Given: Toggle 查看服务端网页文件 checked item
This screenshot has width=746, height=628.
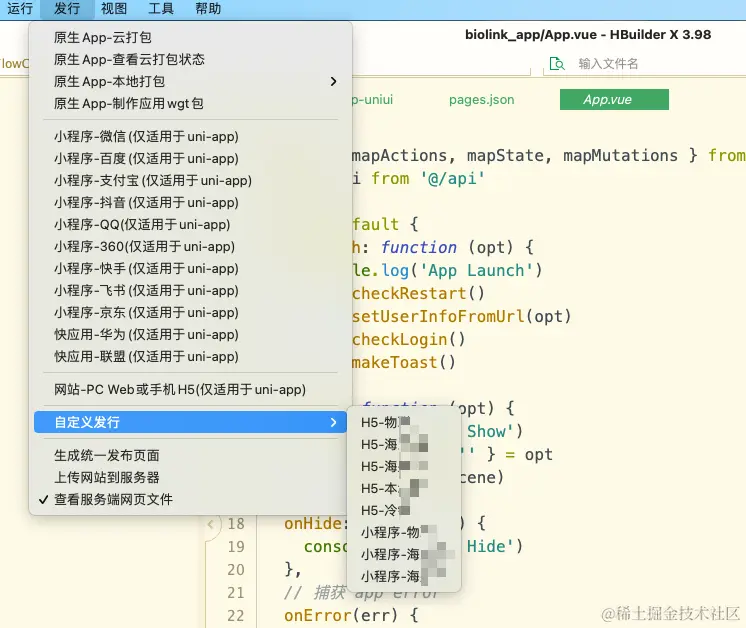Looking at the screenshot, I should [x=190, y=500].
